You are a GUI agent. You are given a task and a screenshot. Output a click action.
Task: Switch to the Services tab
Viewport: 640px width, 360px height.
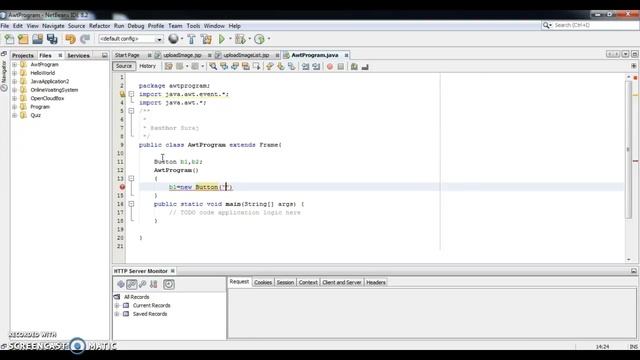pos(78,56)
